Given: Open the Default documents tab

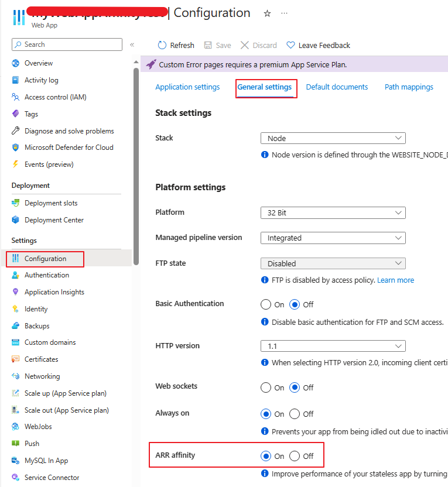Looking at the screenshot, I should coord(337,87).
